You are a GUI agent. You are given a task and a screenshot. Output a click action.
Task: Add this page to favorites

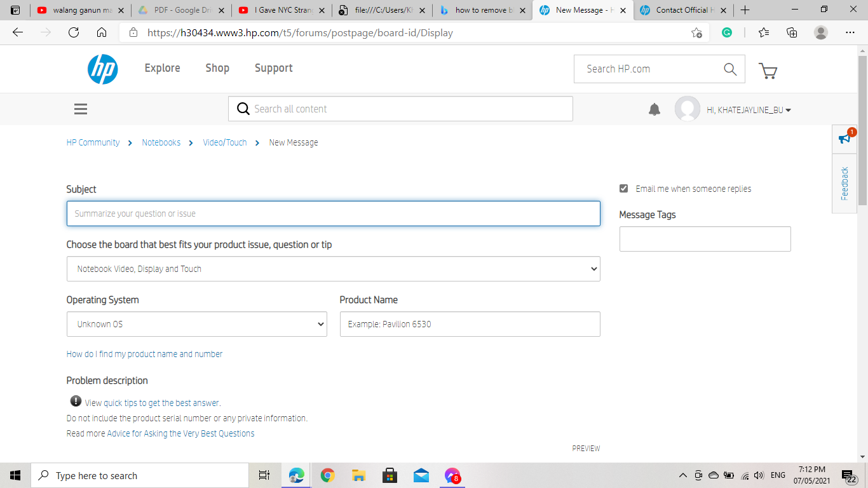697,33
